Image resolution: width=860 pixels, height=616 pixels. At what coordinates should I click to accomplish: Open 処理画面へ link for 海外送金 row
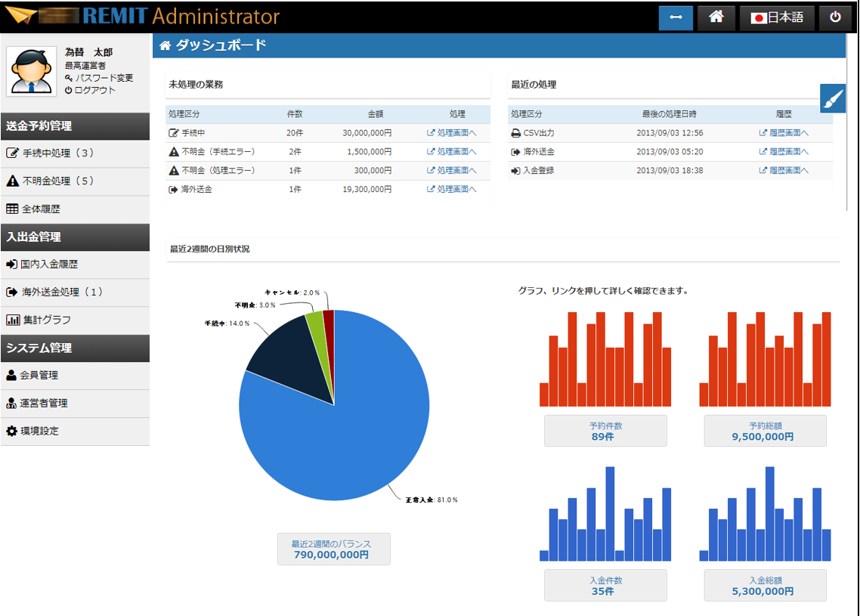(x=452, y=189)
